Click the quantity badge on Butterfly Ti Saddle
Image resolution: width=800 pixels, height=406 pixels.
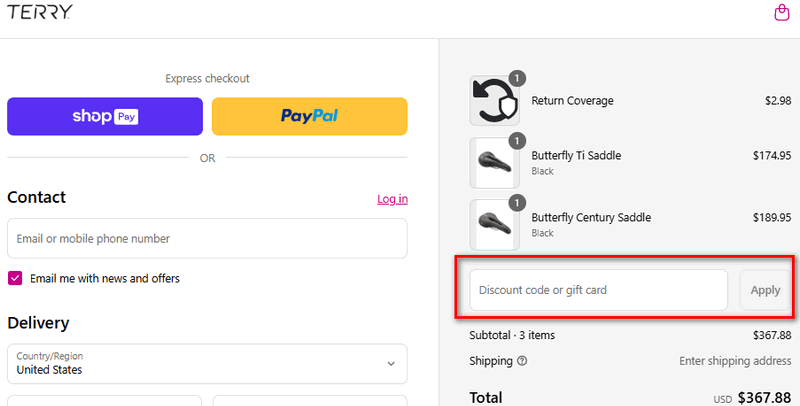click(516, 140)
